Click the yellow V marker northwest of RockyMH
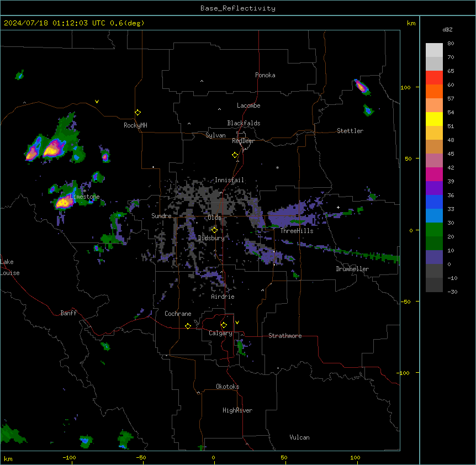Image resolution: width=476 pixels, height=465 pixels. [97, 102]
